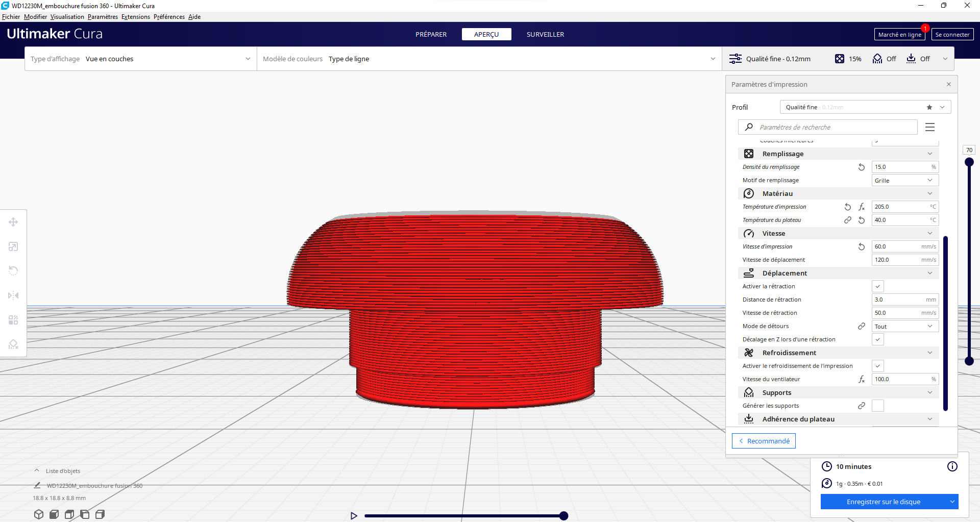Viewport: 980px width, 522px height.
Task: Click the favorite star in Profil selector
Action: (929, 107)
